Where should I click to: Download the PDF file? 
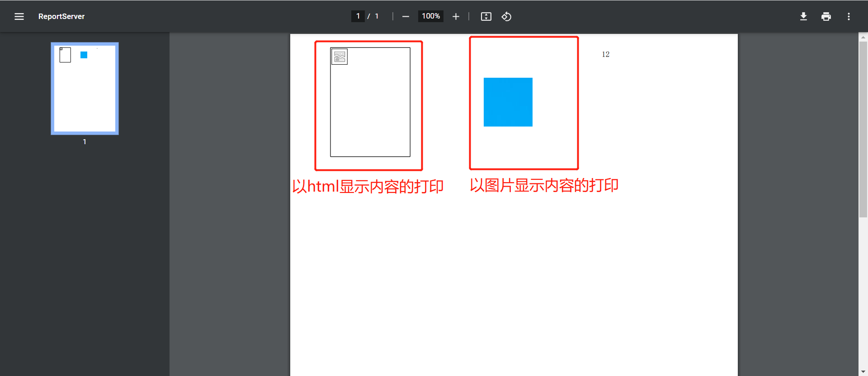803,16
